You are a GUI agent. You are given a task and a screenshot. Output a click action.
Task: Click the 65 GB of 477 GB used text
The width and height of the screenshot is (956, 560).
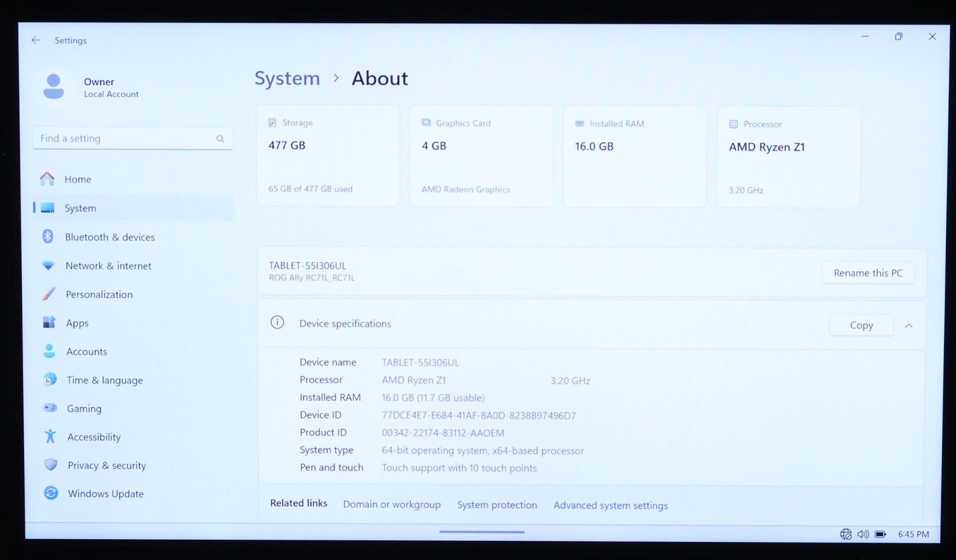310,189
